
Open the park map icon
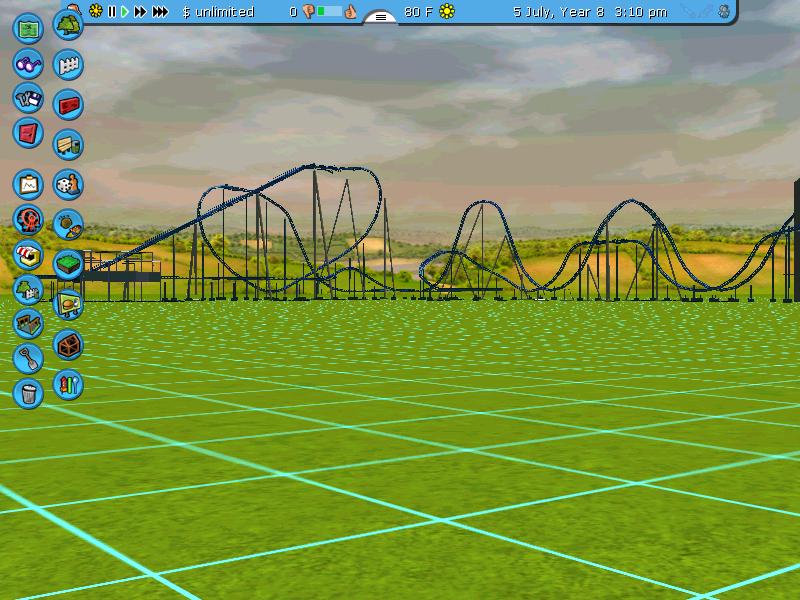[28, 29]
